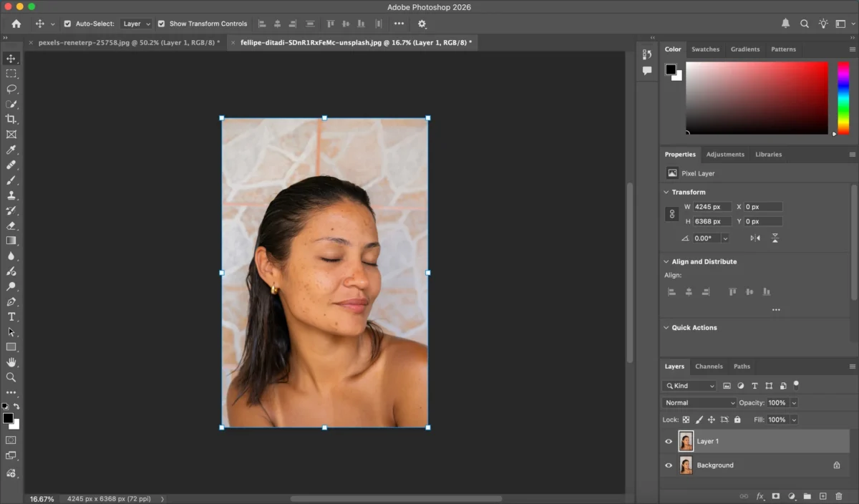Viewport: 859px width, 504px height.
Task: Disable Show Transform Controls
Action: [x=163, y=23]
